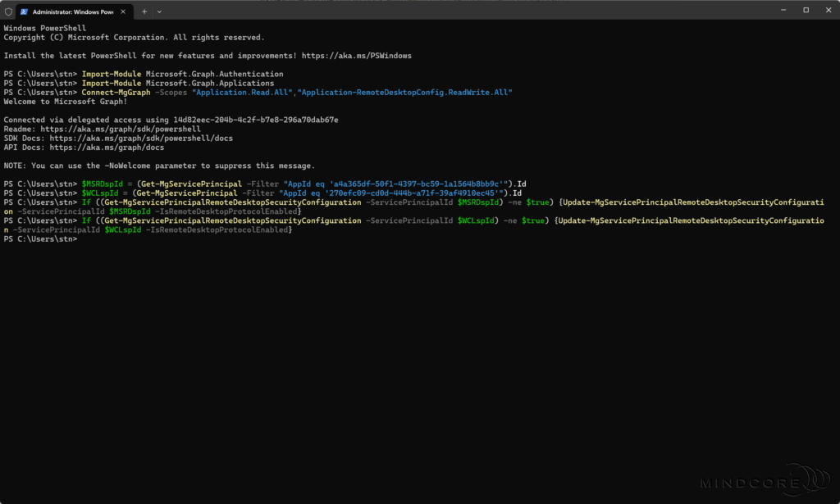Expand the new tab profile dropdown
Screen dimensions: 840x504
pyautogui.click(x=159, y=11)
